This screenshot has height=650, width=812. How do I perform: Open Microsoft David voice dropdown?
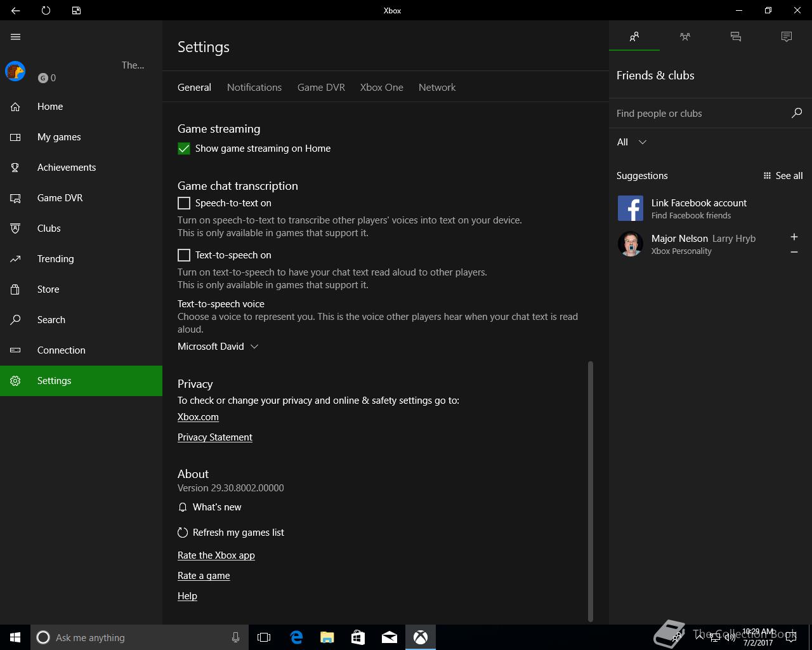pyautogui.click(x=218, y=347)
